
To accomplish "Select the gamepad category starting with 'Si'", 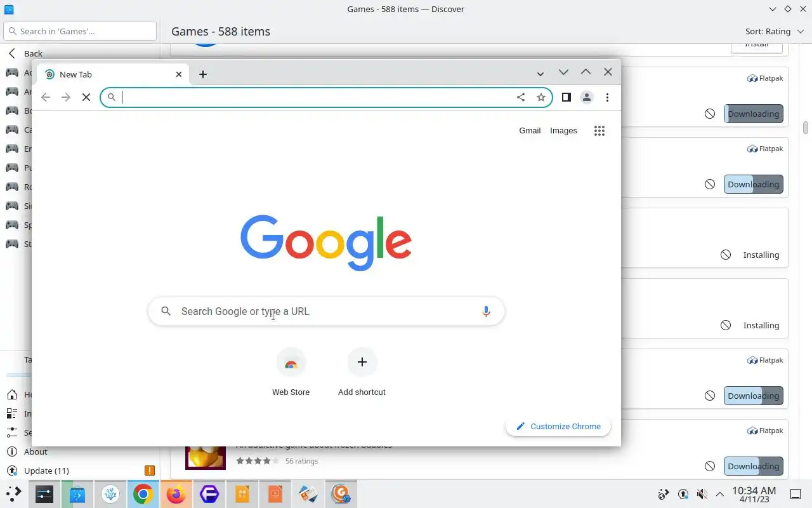I will (18, 206).
